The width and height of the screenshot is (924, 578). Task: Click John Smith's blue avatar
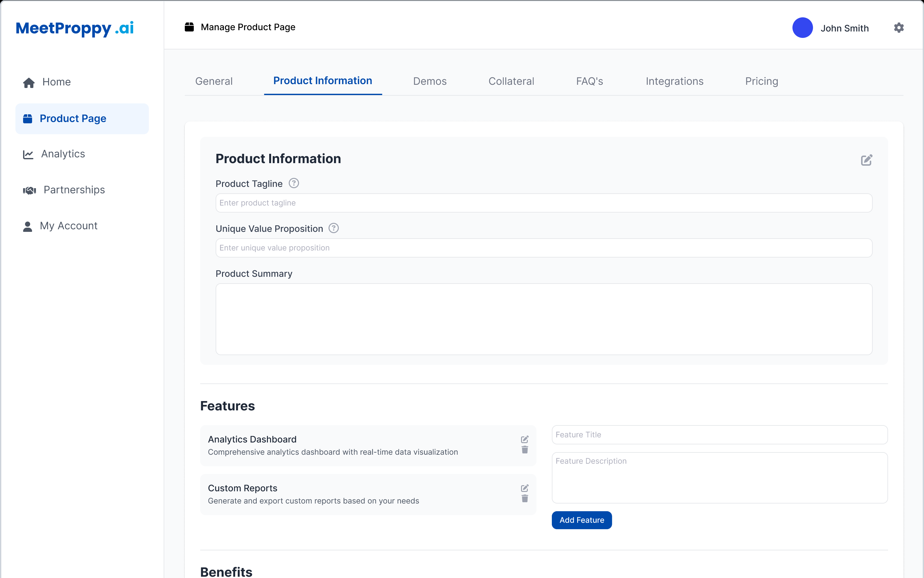tap(802, 28)
